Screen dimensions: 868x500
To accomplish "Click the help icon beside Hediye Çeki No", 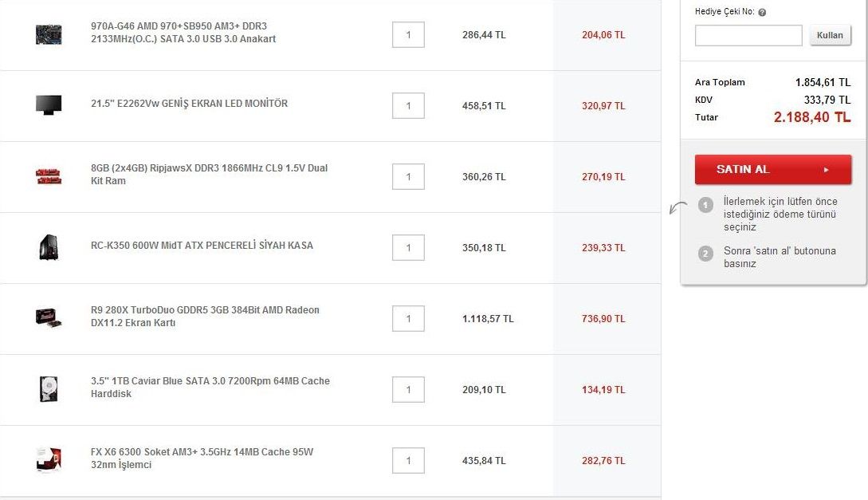I will (x=762, y=13).
